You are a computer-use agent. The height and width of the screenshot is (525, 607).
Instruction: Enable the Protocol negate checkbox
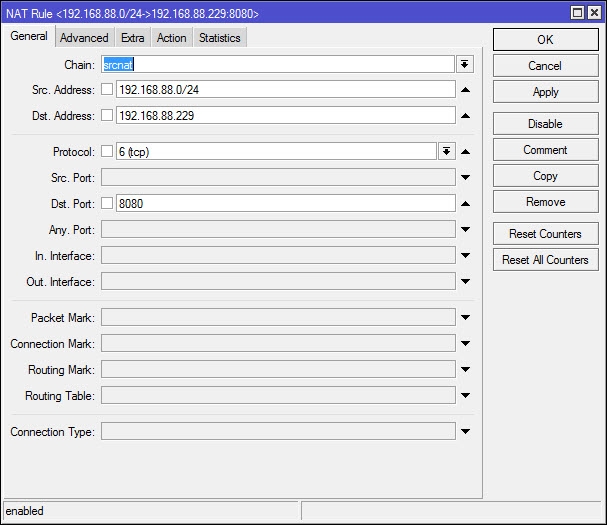(x=107, y=152)
